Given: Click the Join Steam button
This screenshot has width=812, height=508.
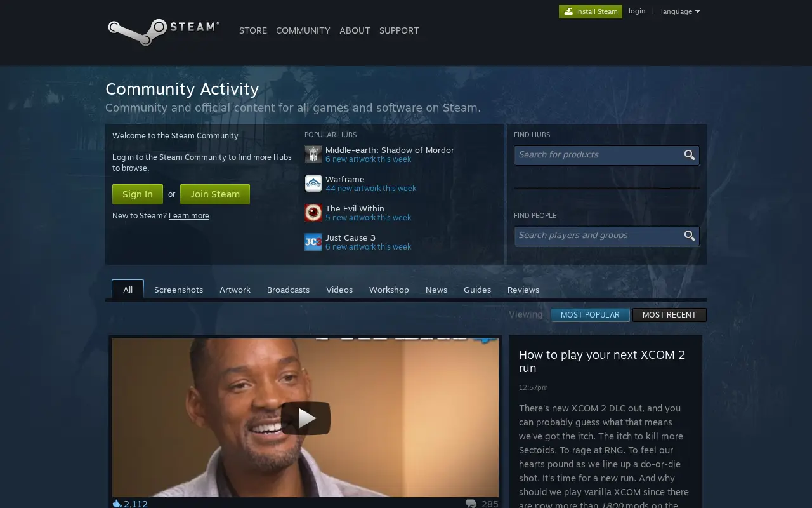Looking at the screenshot, I should pyautogui.click(x=215, y=194).
